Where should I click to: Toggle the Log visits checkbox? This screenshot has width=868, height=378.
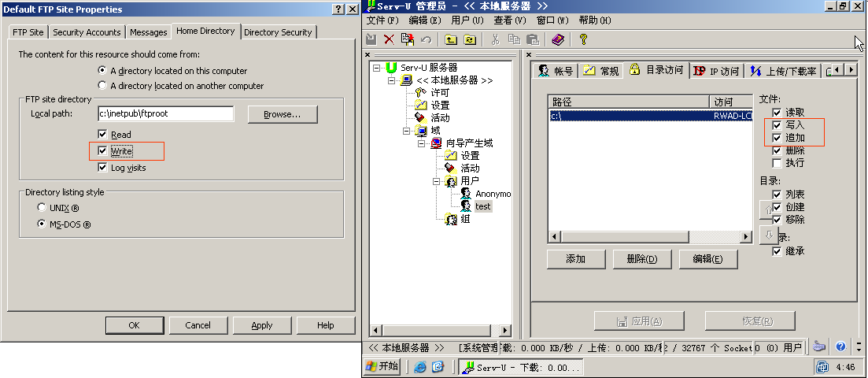coord(102,168)
